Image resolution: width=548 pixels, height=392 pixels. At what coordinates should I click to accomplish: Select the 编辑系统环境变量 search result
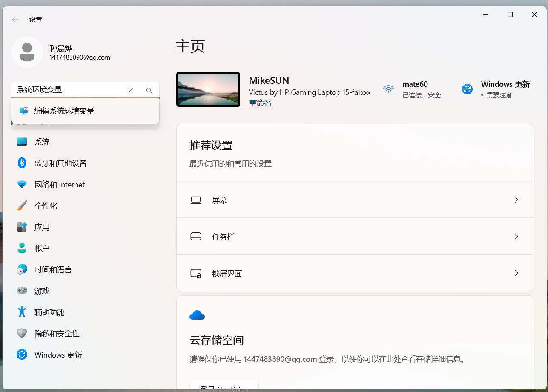85,111
